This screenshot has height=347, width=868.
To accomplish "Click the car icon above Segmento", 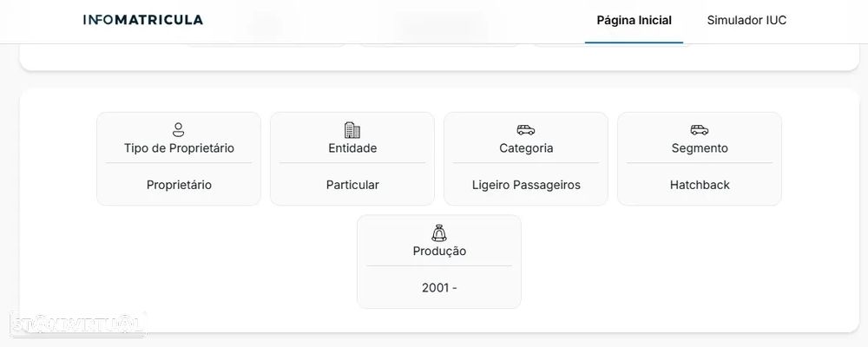I will (x=700, y=130).
